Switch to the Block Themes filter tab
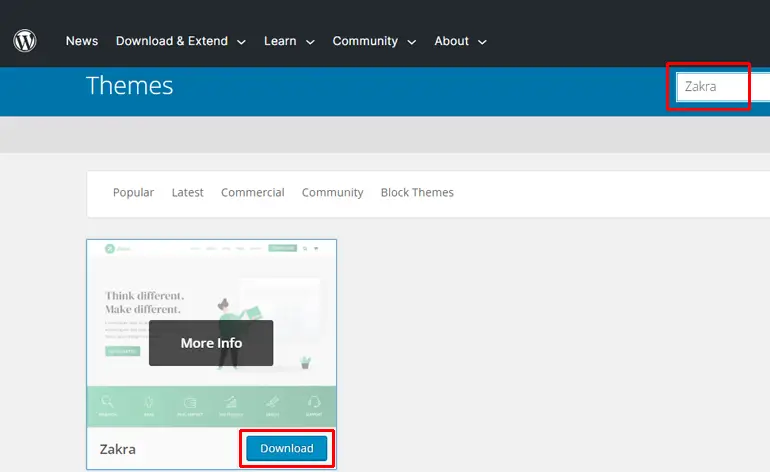Viewport: 770px width, 472px height. click(417, 193)
